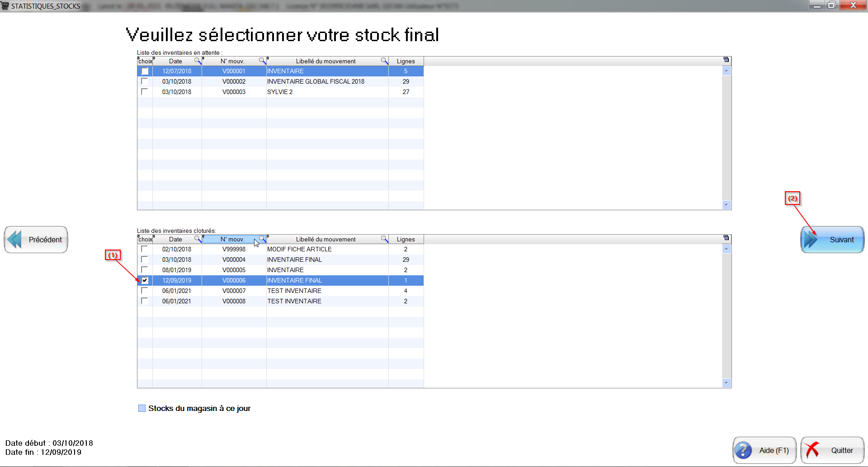Check the box for INVENTAIRE GLOBAL FISCAL 2018
Viewport: 868px width, 467px height.
click(x=145, y=81)
